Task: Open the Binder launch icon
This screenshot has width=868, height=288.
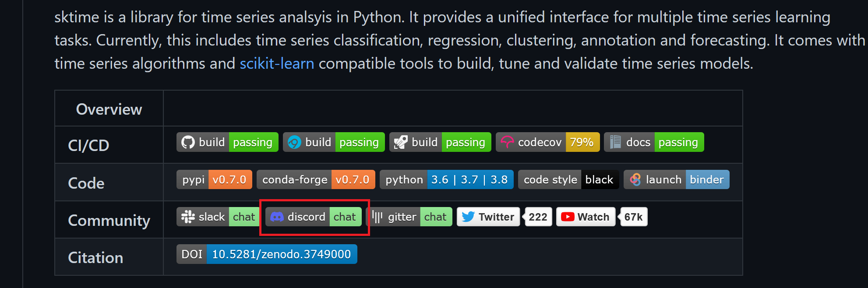Action: (x=636, y=179)
